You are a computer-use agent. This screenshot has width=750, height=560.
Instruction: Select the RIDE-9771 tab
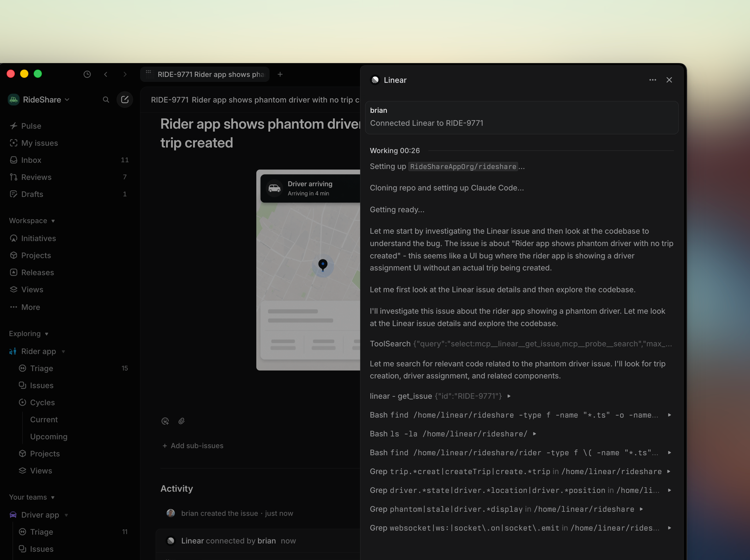tap(205, 74)
